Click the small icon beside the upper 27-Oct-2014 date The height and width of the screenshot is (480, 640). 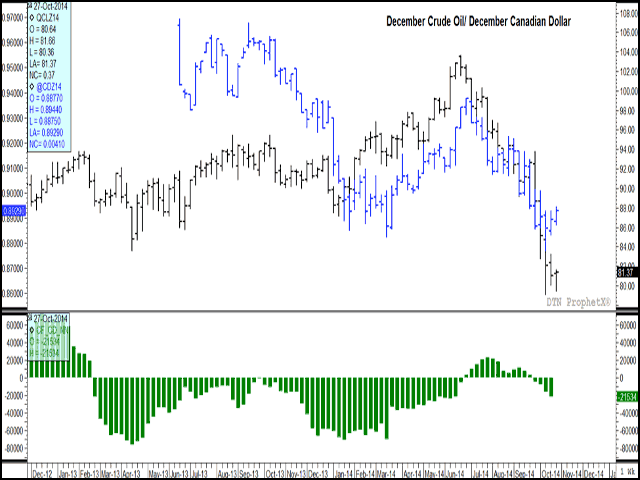coord(30,5)
